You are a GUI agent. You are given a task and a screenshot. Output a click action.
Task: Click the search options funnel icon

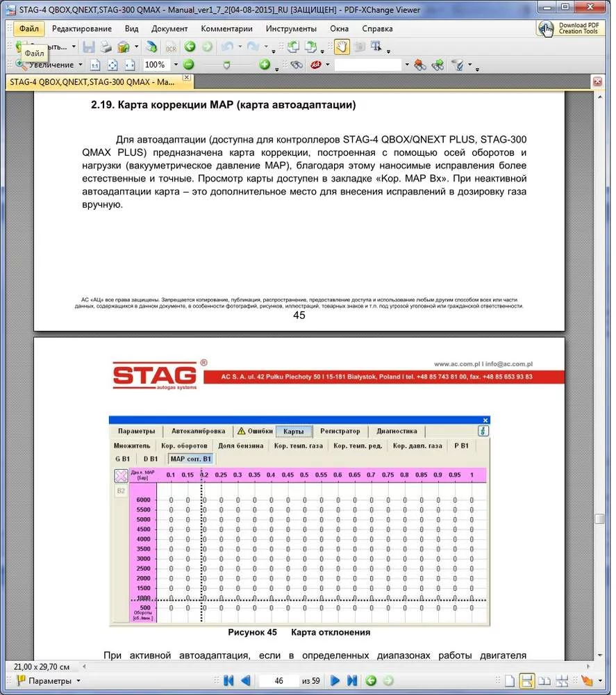458,65
